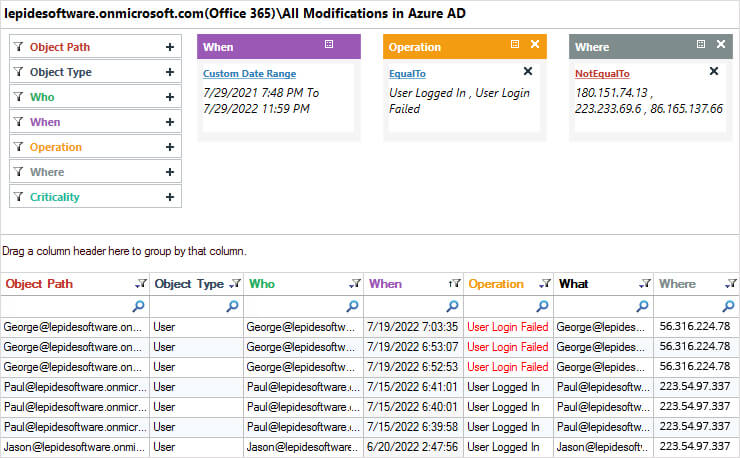Close the Operation filter card

(x=535, y=44)
